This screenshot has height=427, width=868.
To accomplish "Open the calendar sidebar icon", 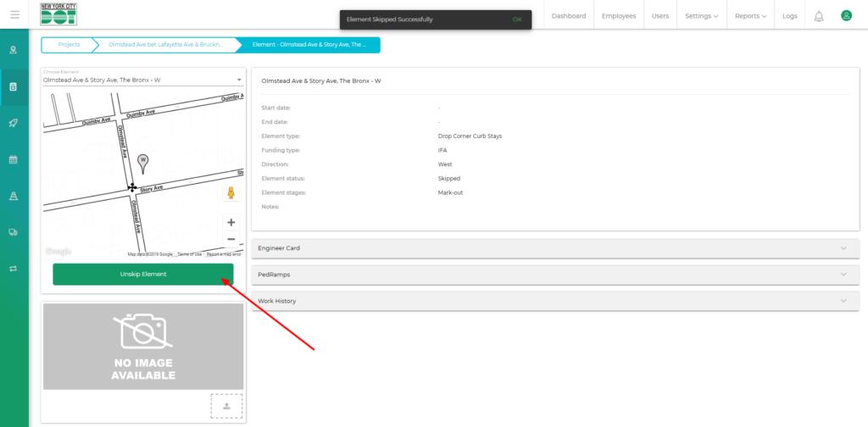I will pyautogui.click(x=14, y=159).
